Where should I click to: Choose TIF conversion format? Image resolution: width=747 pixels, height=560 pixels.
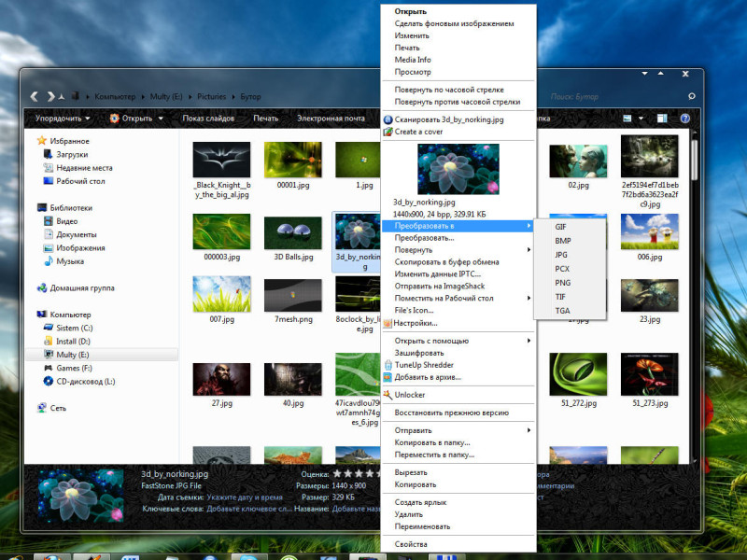(570, 297)
